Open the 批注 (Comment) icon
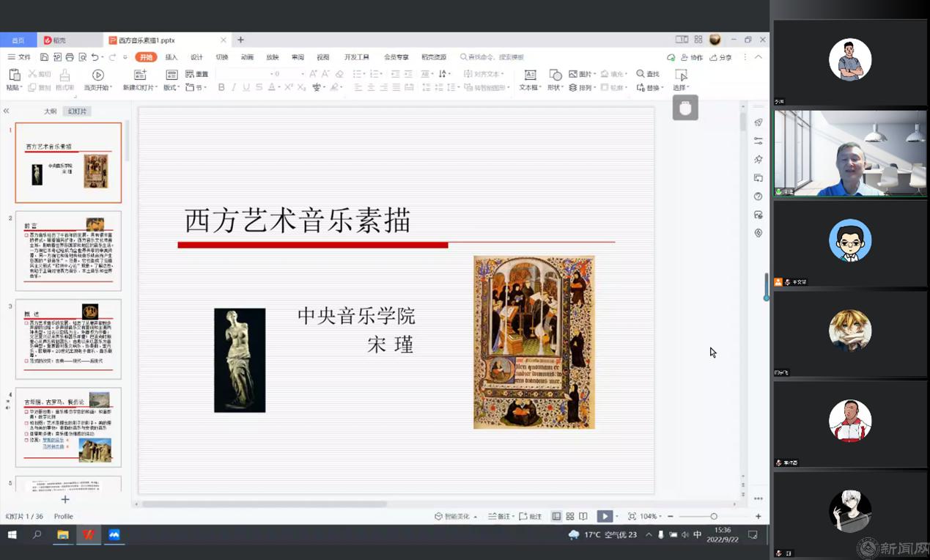 click(x=532, y=515)
